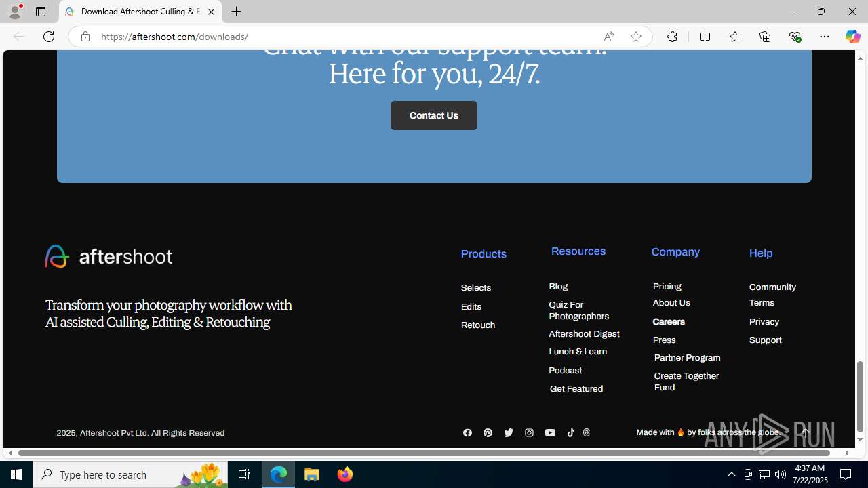Screen dimensions: 868x488
Task: Open the Collections panel
Action: click(x=765, y=37)
